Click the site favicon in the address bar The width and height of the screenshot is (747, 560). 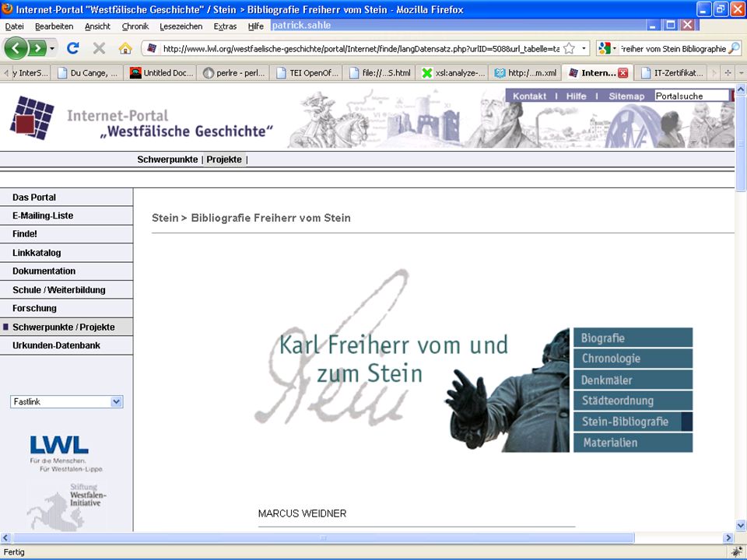152,48
